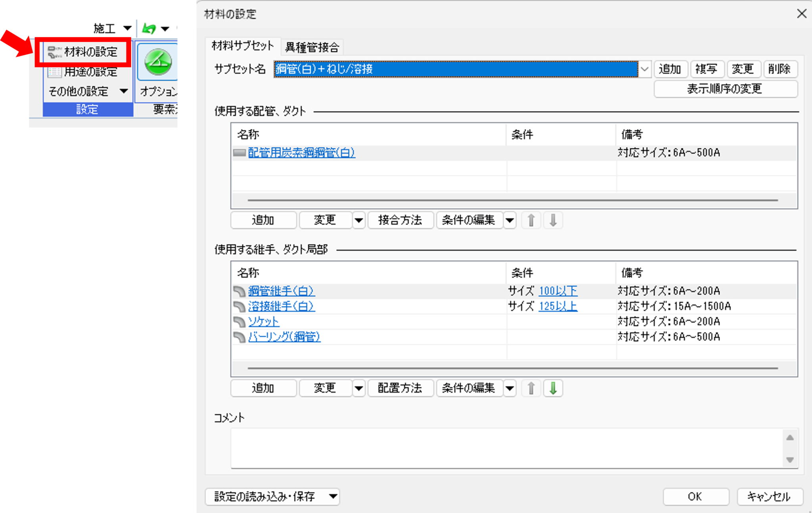Click elbow icon beside 鋼管継手(白)
Screen dimensions: 812x513
239,291
